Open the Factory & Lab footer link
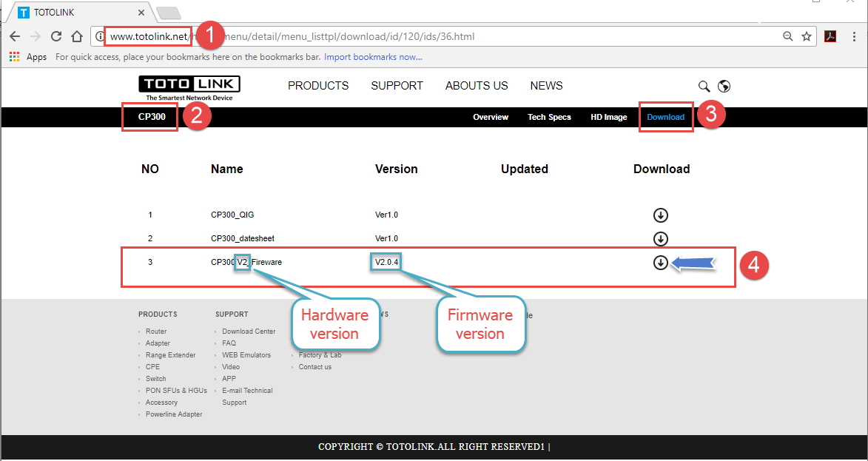 [320, 354]
